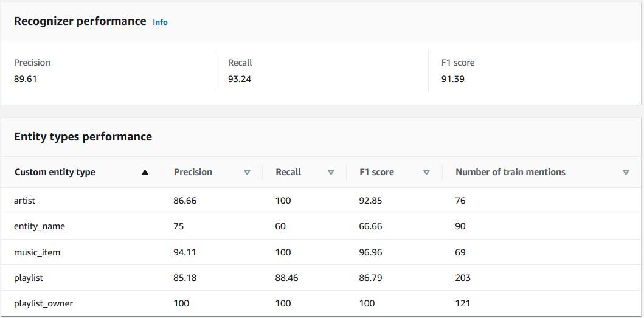Select the entity_name entity type row

pyautogui.click(x=322, y=226)
